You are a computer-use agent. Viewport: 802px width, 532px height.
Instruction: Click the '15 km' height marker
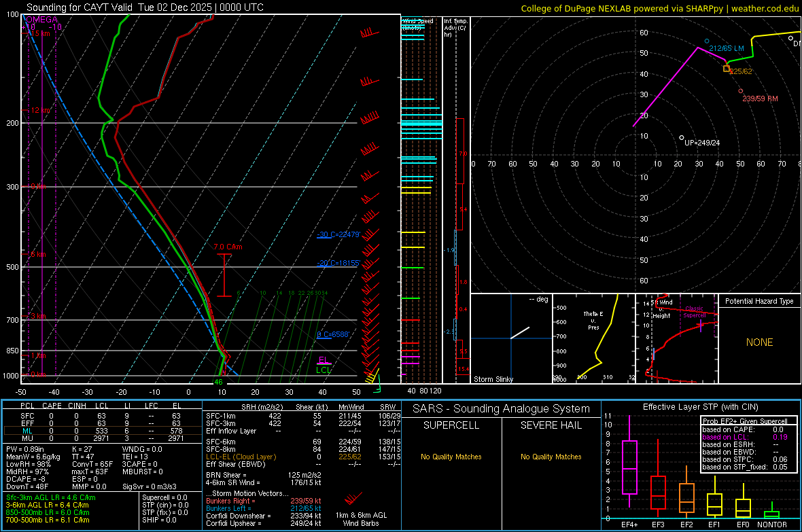(x=40, y=33)
